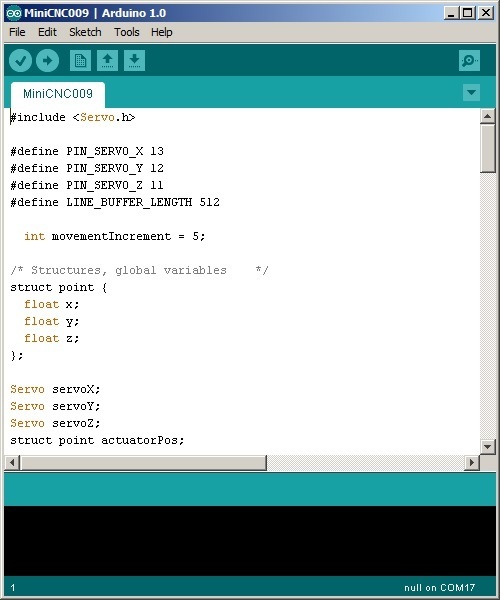Viewport: 500px width, 600px height.
Task: Click the vertical scrollbar up arrow
Action: point(487,116)
